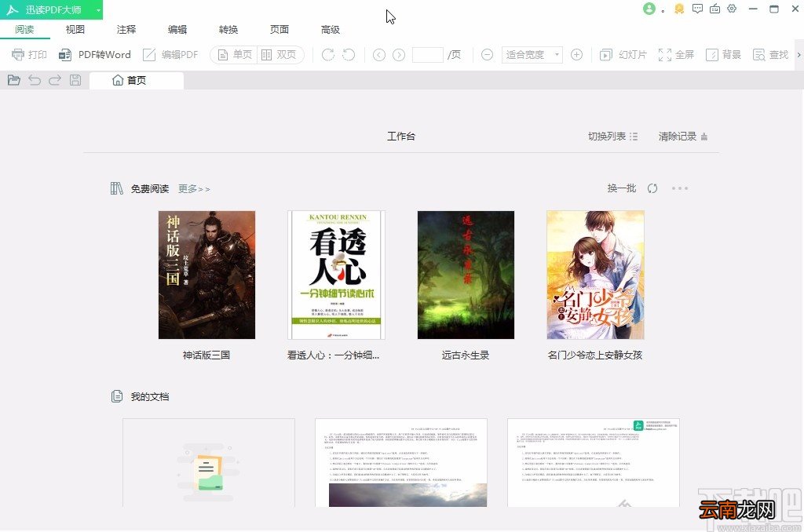Click the refresh circular arrow icon
Viewport: 804px width, 532px height.
click(x=652, y=188)
